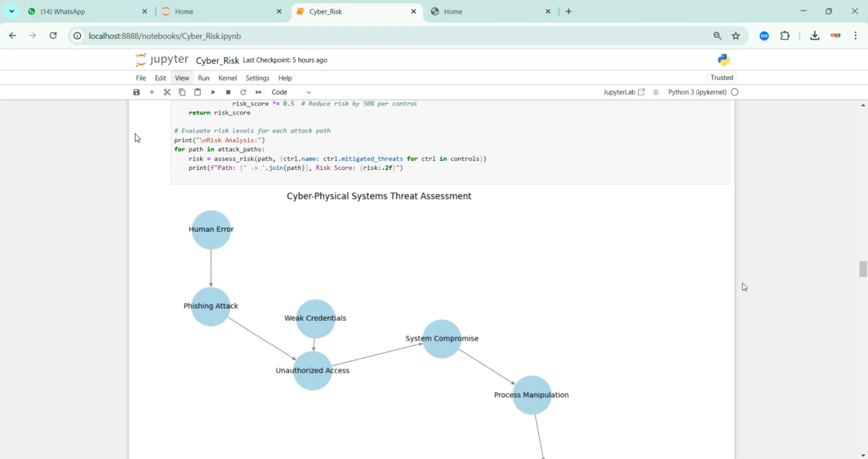Click the page vertical scrollbar thumb
This screenshot has height=459, width=868.
[863, 269]
